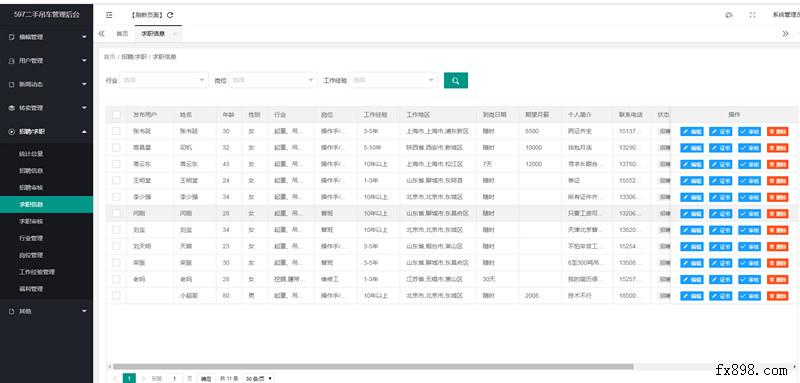Click 审核 audit for phone 13508 row

point(749,263)
